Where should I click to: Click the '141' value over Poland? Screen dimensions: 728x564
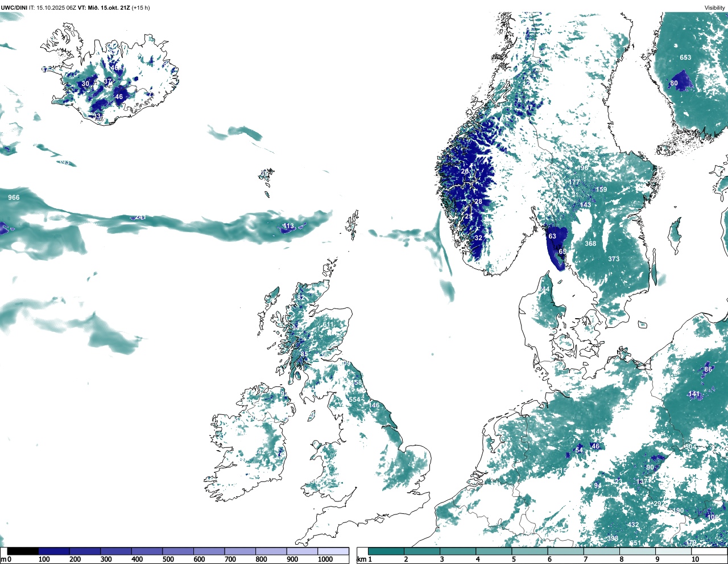(x=694, y=394)
